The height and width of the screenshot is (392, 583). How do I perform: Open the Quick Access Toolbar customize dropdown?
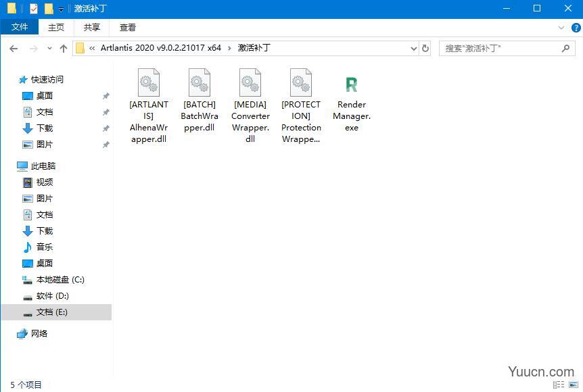point(61,9)
